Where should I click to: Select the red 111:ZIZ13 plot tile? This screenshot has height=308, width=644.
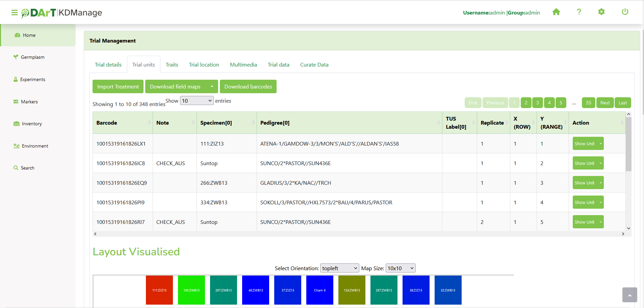point(159,290)
